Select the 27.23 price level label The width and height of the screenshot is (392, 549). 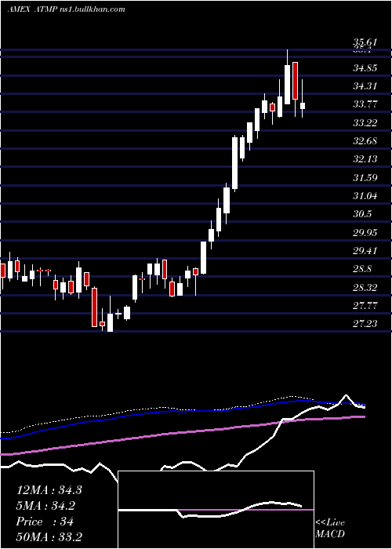365,324
